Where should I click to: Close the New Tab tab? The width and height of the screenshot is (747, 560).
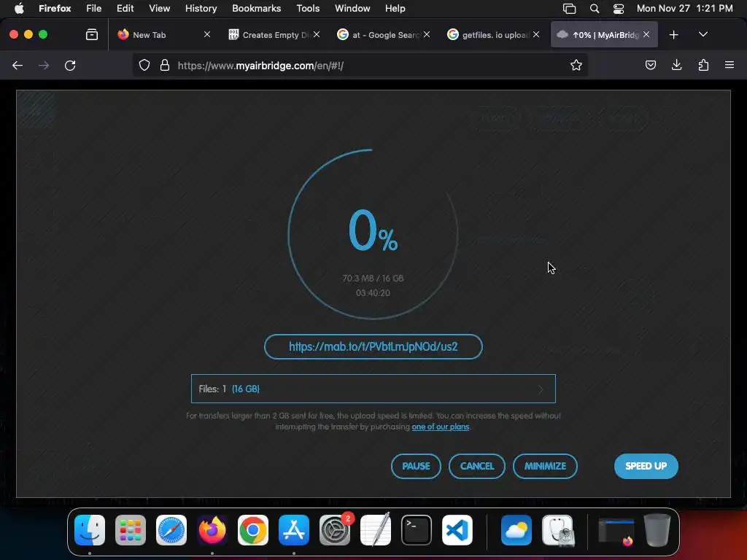[x=207, y=35]
